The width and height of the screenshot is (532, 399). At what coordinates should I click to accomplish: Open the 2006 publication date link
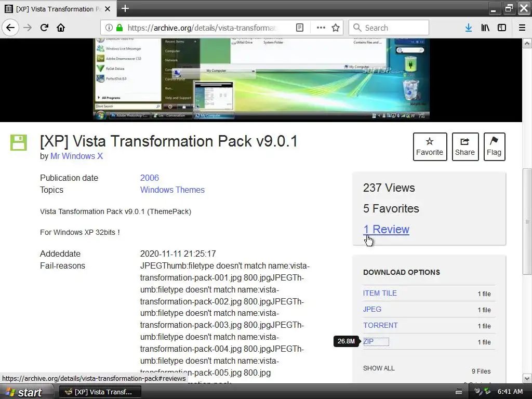[x=150, y=178]
